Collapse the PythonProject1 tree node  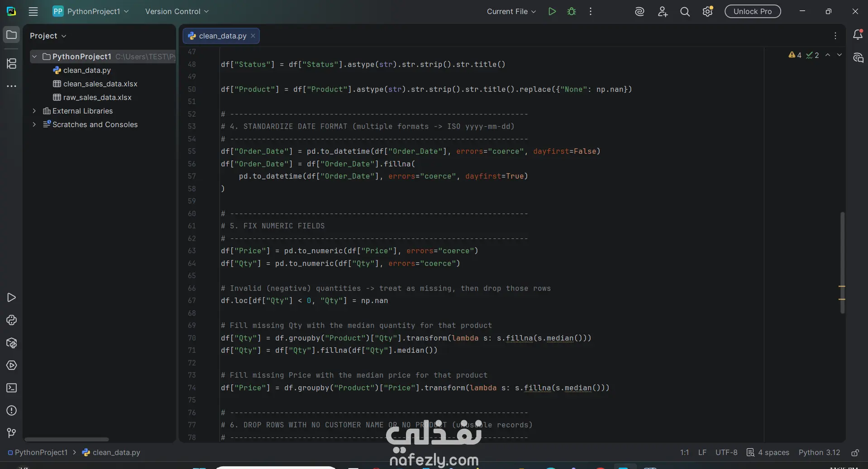tap(34, 57)
